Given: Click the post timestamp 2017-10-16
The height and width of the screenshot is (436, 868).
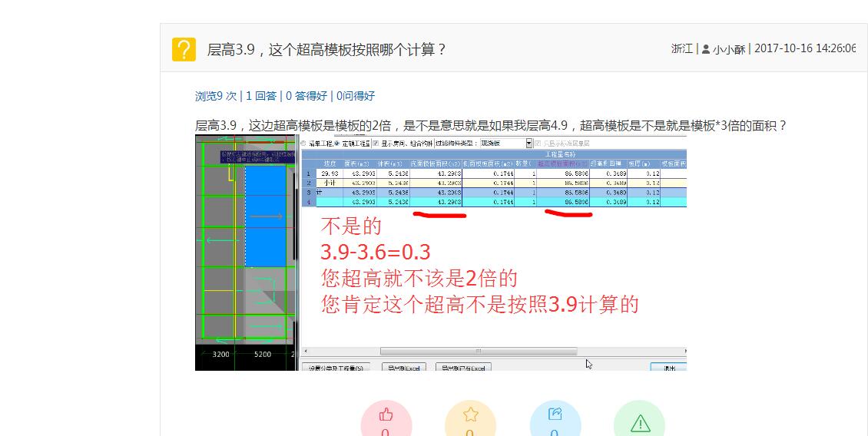Looking at the screenshot, I should tap(805, 48).
